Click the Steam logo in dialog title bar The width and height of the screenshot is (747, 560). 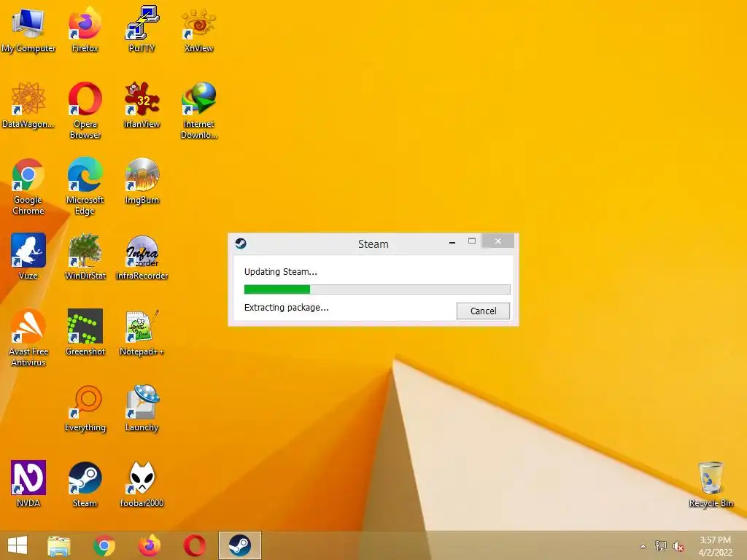241,244
